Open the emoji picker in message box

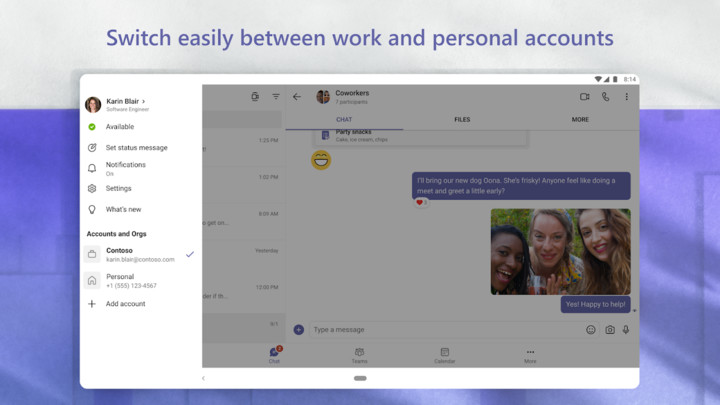pos(591,329)
